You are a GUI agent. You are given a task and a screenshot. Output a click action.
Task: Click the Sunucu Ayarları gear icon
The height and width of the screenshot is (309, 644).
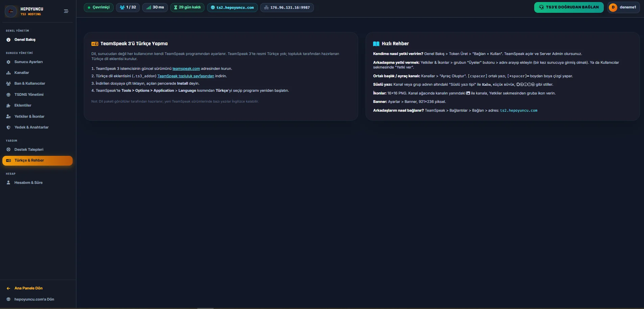[x=8, y=62]
